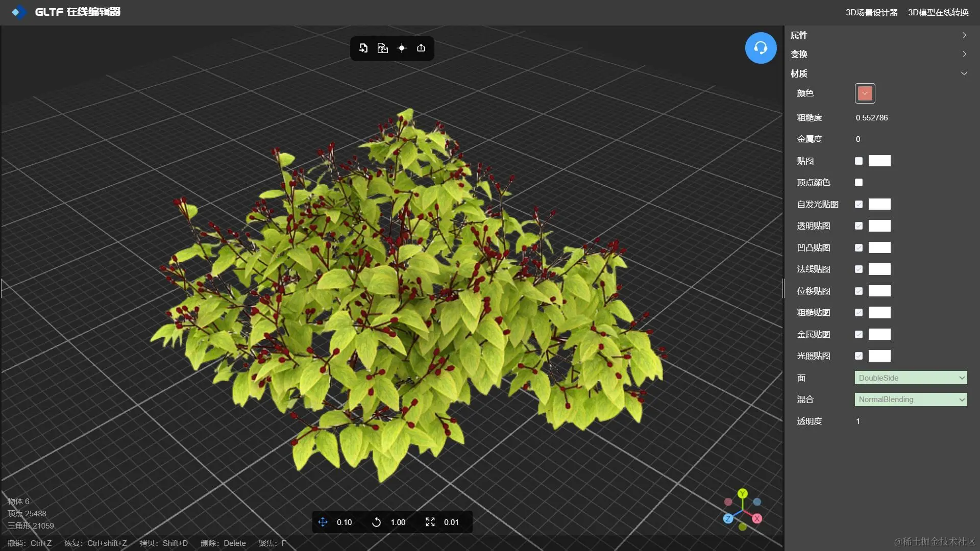Viewport: 980px width, 551px height.
Task: Click the import file icon
Action: [x=363, y=48]
